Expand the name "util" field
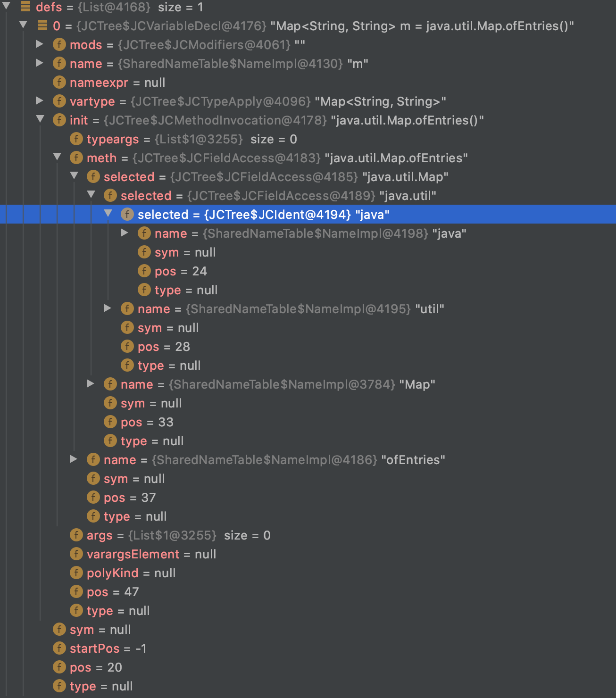The width and height of the screenshot is (616, 698). 108,308
